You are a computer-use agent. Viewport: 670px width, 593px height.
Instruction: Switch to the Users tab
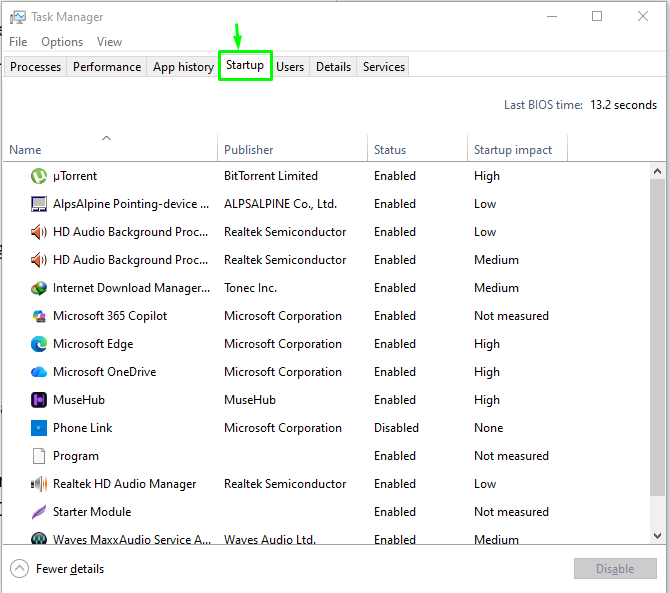(290, 67)
